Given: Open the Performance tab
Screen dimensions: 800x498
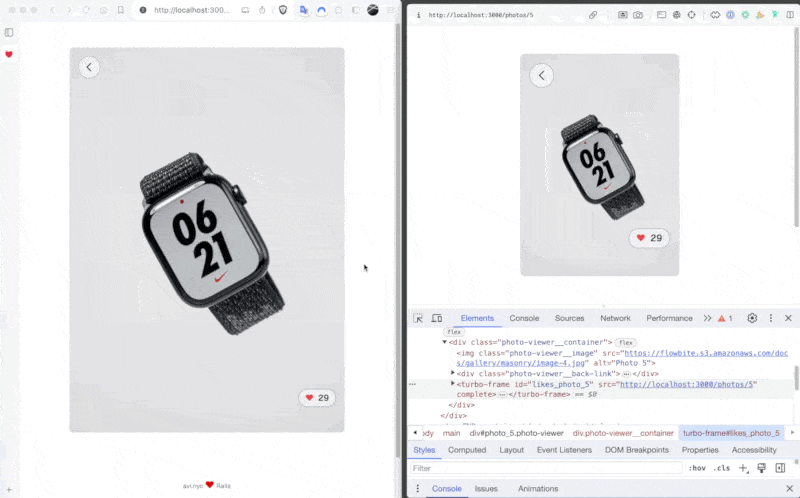Looking at the screenshot, I should tap(669, 318).
